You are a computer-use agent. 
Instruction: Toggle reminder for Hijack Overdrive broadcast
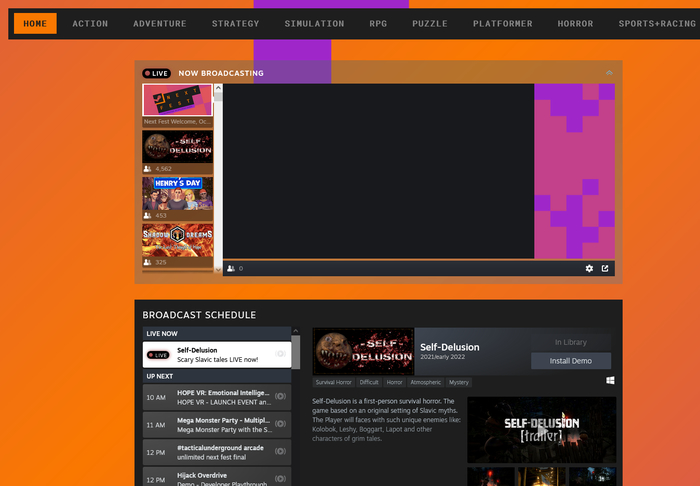(x=280, y=479)
